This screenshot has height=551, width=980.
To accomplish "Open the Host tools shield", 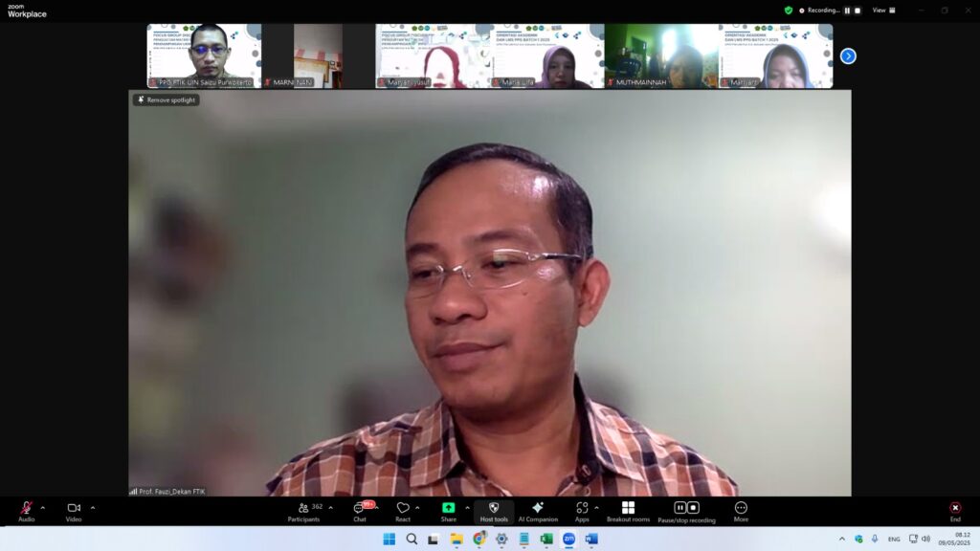I will 494,508.
